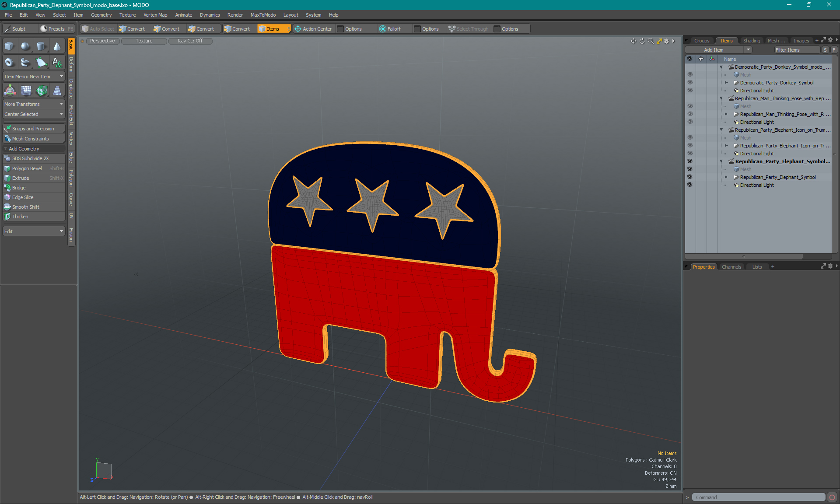Image resolution: width=840 pixels, height=504 pixels.
Task: Click the Action Center button
Action: (x=313, y=29)
